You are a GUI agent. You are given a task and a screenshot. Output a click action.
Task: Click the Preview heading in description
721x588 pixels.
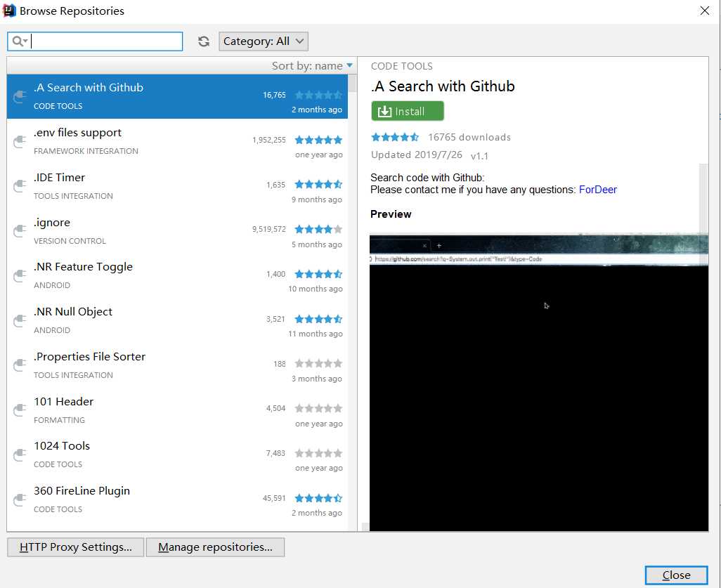[391, 214]
